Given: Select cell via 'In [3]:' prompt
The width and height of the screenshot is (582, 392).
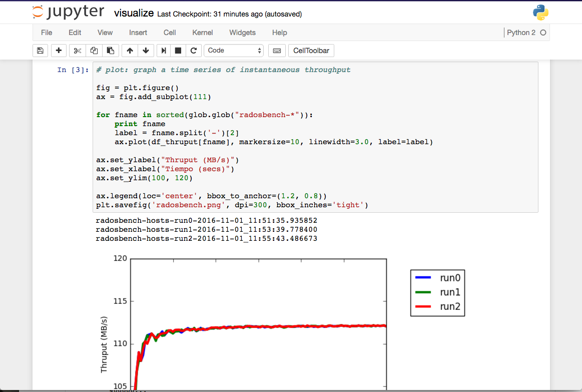Looking at the screenshot, I should (x=73, y=70).
